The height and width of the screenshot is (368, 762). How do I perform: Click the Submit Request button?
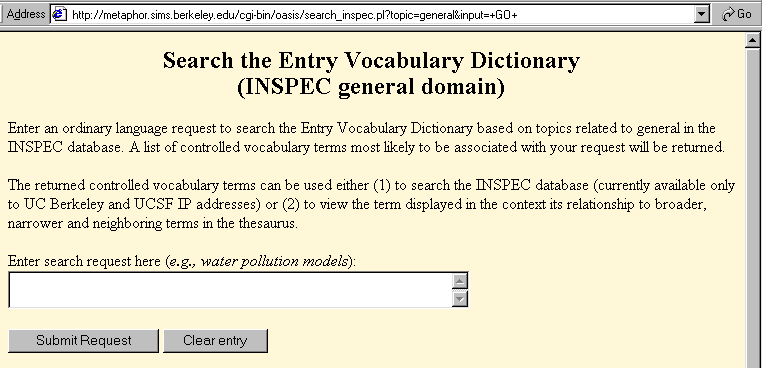[84, 340]
